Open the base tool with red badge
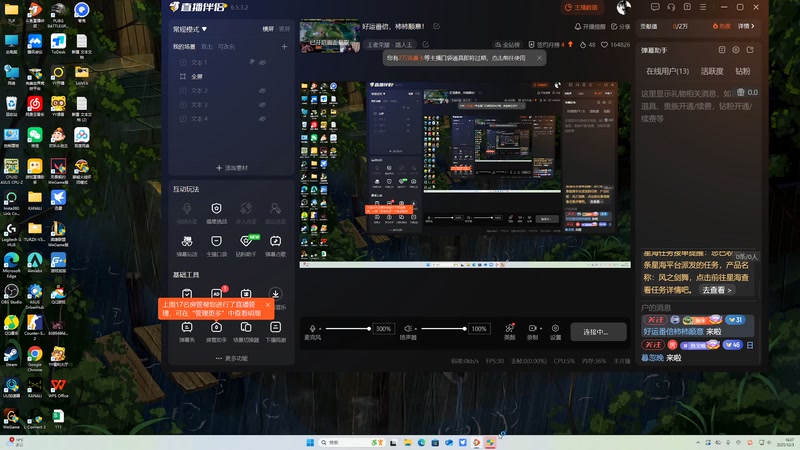800x450 pixels. pyautogui.click(x=216, y=293)
